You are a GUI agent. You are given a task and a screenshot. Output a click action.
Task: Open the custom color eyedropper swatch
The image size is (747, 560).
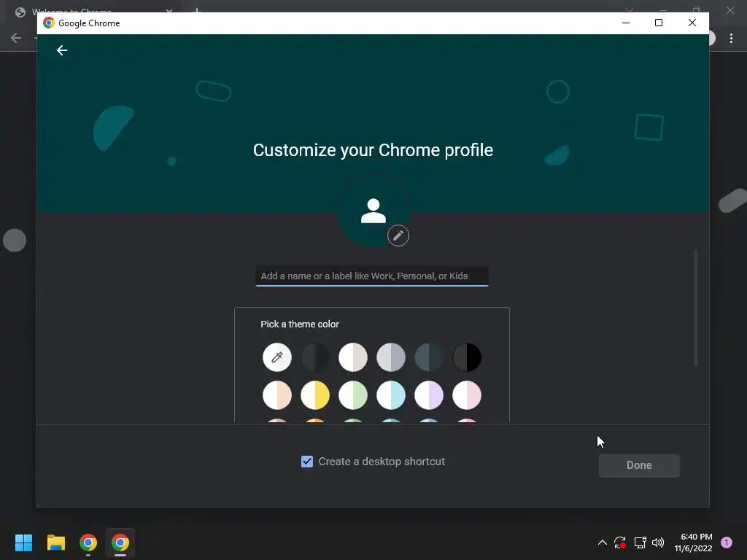pyautogui.click(x=276, y=357)
